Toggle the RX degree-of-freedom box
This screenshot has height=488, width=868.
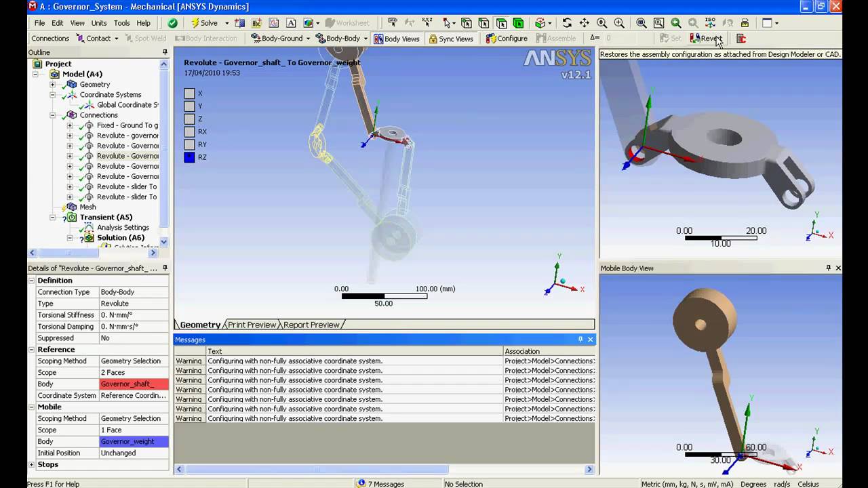click(190, 131)
